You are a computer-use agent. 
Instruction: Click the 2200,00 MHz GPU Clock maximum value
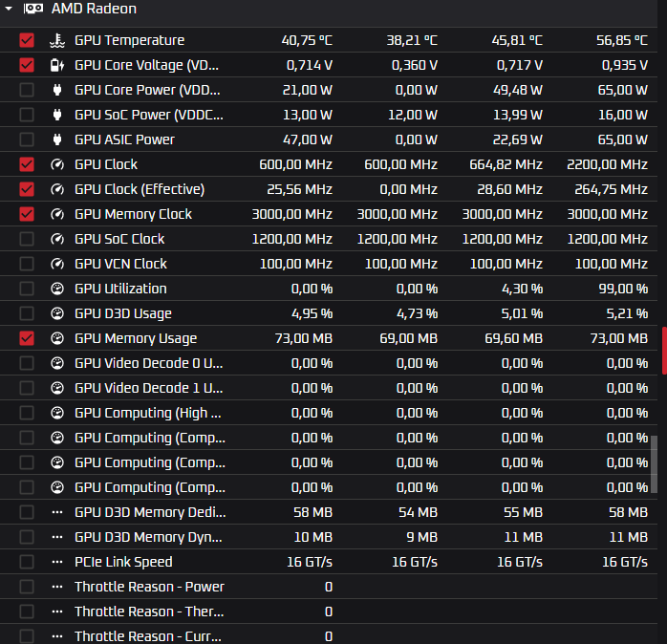click(607, 164)
